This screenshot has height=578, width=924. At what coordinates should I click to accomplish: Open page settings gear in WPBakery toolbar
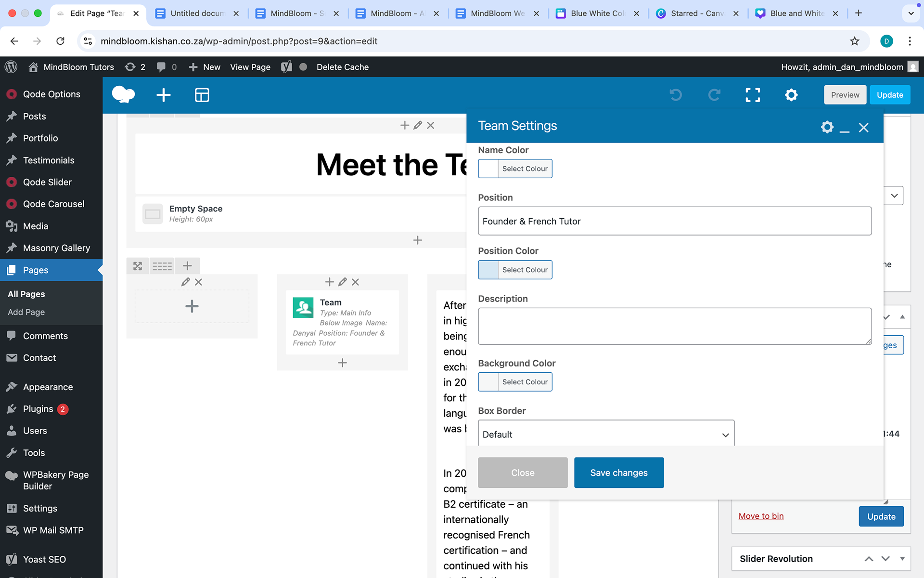[791, 95]
